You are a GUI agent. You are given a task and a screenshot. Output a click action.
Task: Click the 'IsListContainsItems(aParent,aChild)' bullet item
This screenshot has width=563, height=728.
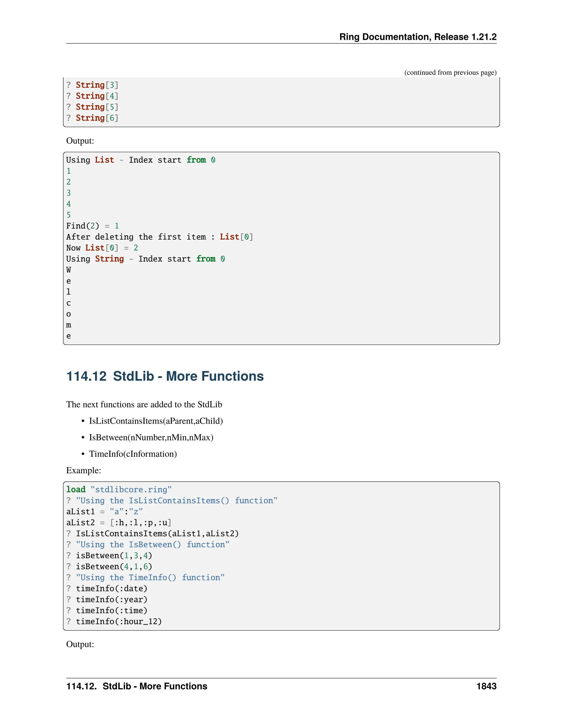pos(156,421)
